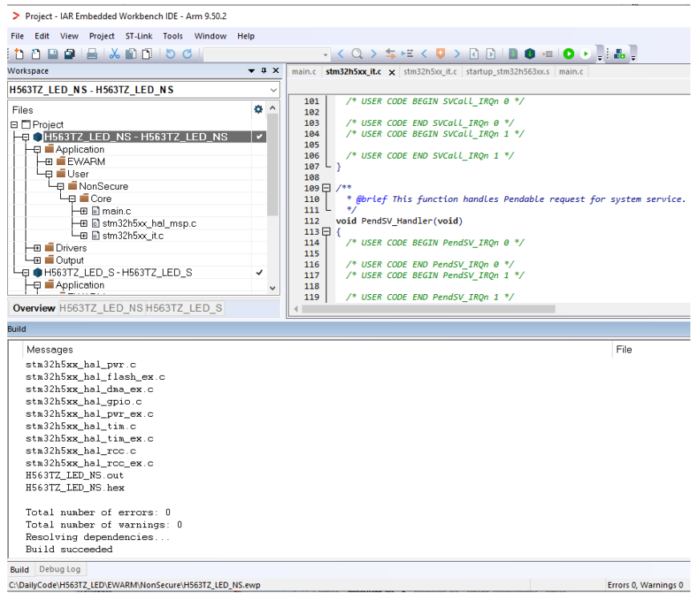
Task: Collapse the NonSecure folder
Action: click(61, 187)
